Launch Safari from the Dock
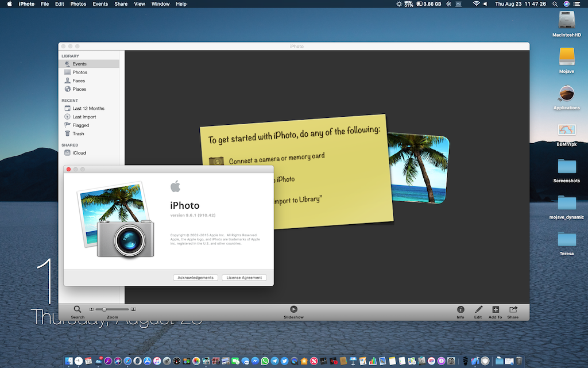 pos(127,361)
